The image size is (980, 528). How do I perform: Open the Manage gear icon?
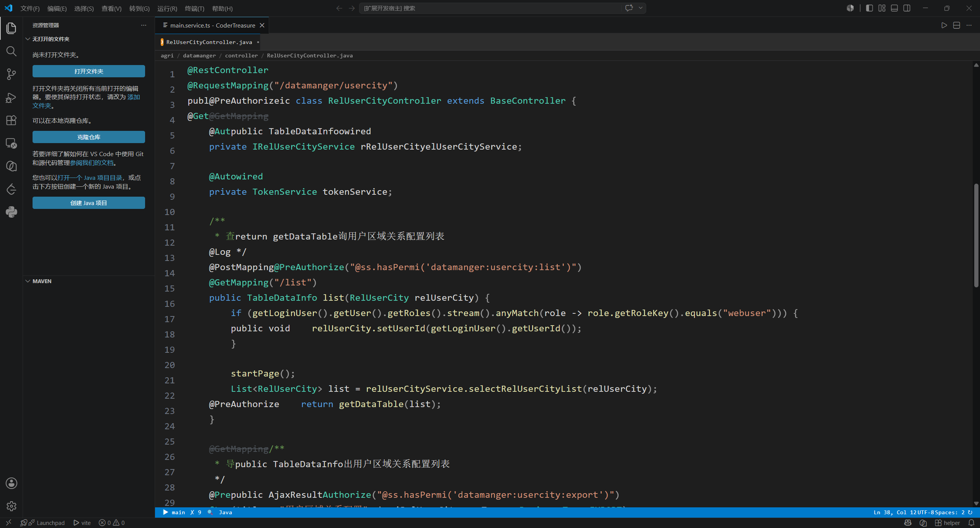click(x=11, y=506)
